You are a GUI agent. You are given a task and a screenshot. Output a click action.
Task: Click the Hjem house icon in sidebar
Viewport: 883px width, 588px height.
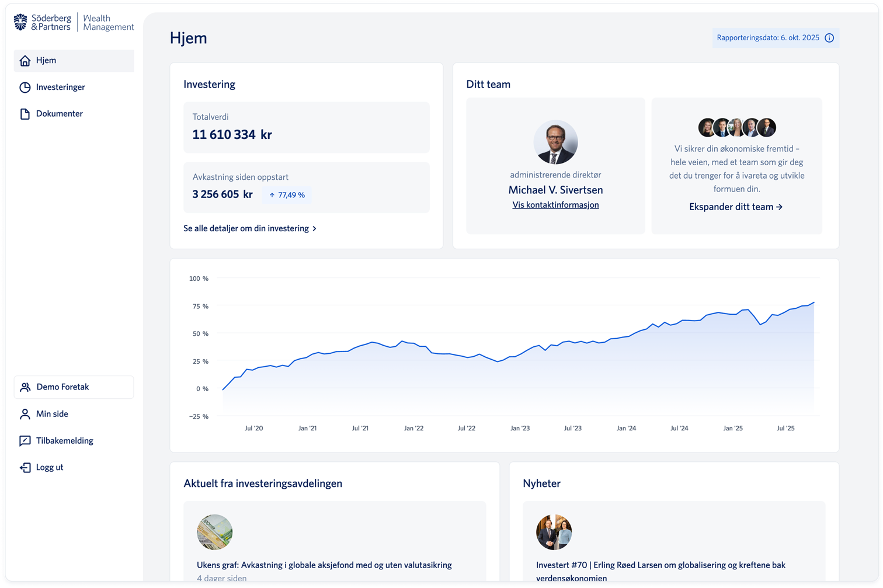tap(25, 61)
